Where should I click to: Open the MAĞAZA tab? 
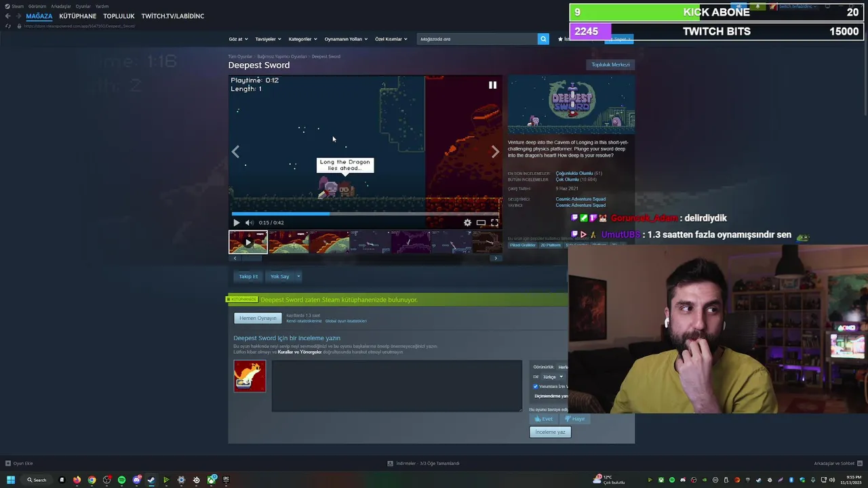click(39, 16)
